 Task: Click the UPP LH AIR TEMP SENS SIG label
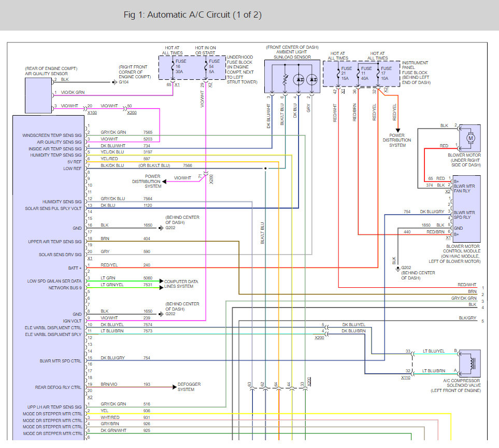coord(54,407)
